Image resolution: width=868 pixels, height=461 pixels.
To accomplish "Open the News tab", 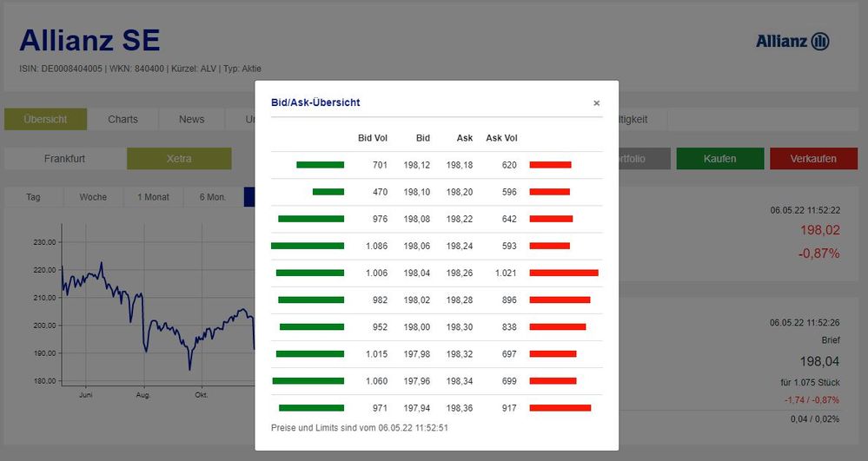I will click(191, 119).
